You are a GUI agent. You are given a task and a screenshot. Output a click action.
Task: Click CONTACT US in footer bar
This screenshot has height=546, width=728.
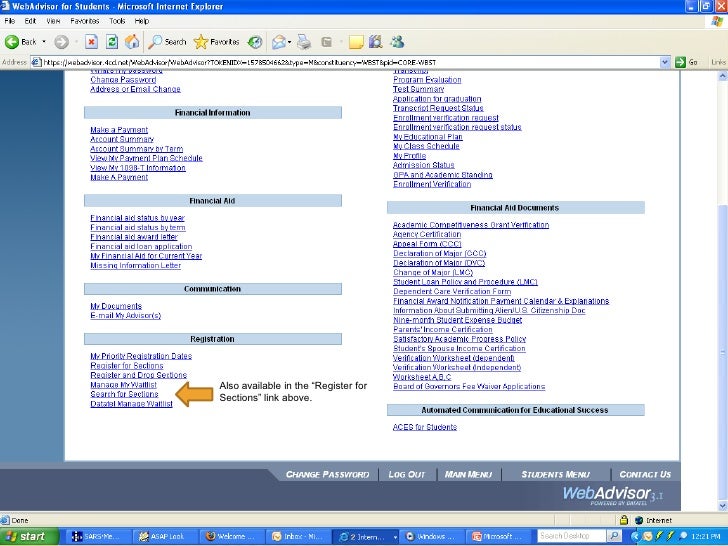[x=645, y=474]
